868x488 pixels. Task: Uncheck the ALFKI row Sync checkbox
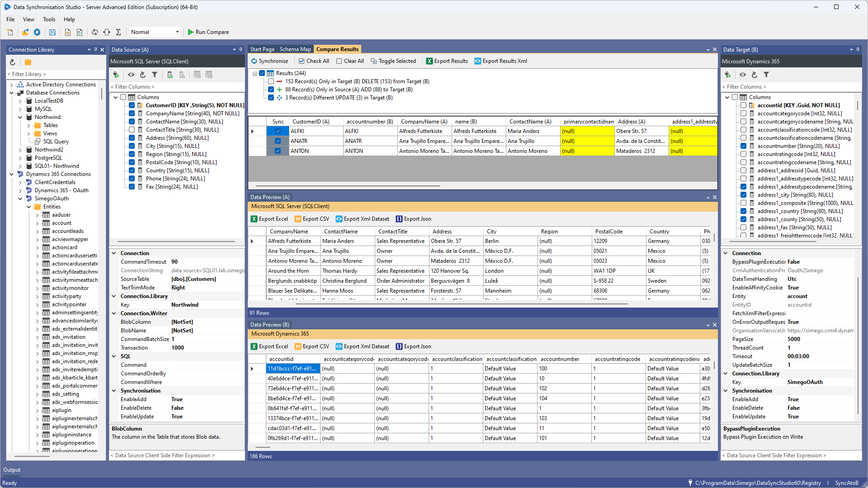(x=278, y=131)
